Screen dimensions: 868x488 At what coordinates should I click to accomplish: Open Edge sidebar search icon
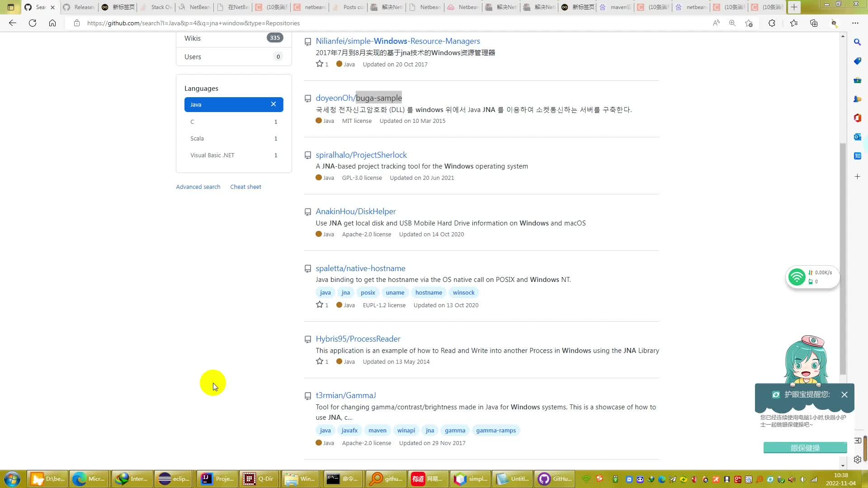857,42
